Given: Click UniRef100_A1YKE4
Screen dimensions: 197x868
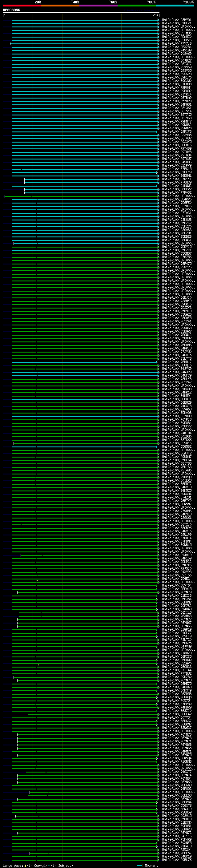Looking at the screenshot, I should [177, 94].
